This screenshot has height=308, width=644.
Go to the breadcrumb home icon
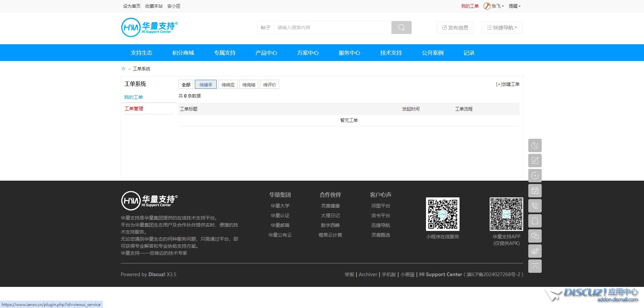point(123,69)
